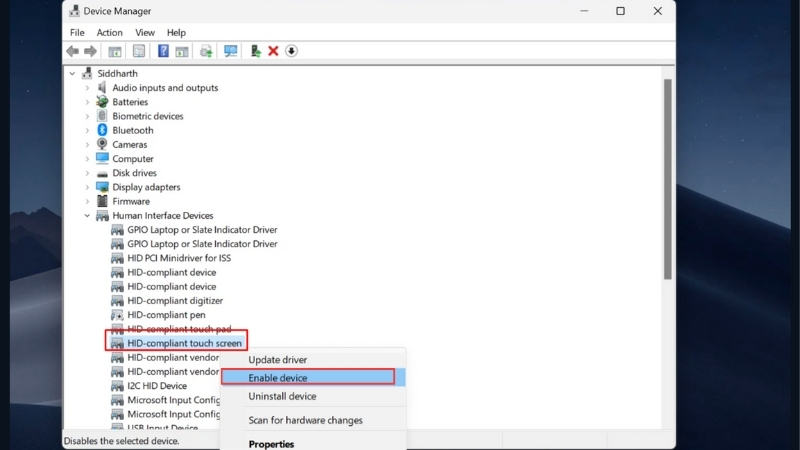Viewport: 800px width, 450px height.
Task: Click the black down-arrow disable device icon
Action: click(x=291, y=51)
